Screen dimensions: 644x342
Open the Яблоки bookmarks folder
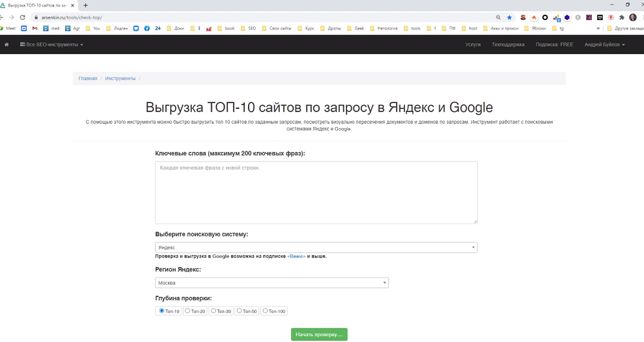(x=535, y=28)
